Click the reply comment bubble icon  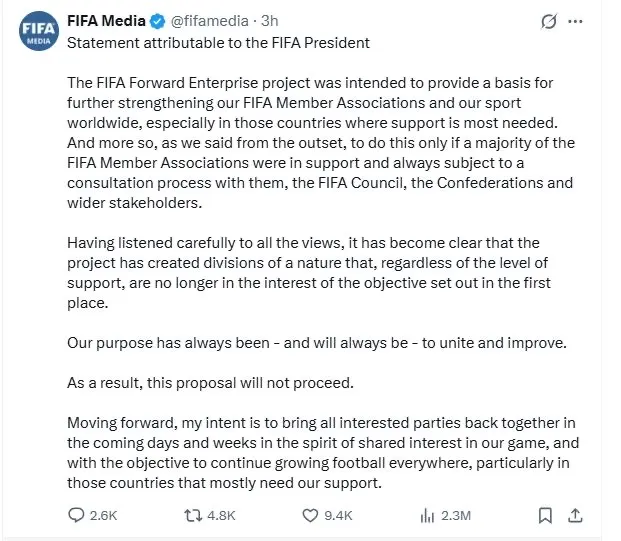(x=76, y=515)
